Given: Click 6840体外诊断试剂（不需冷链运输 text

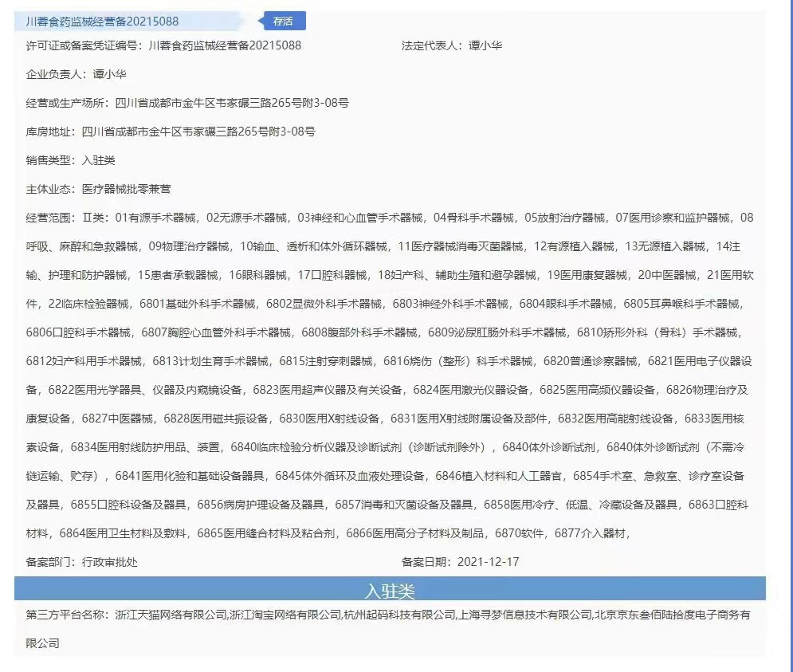Looking at the screenshot, I should [675, 447].
